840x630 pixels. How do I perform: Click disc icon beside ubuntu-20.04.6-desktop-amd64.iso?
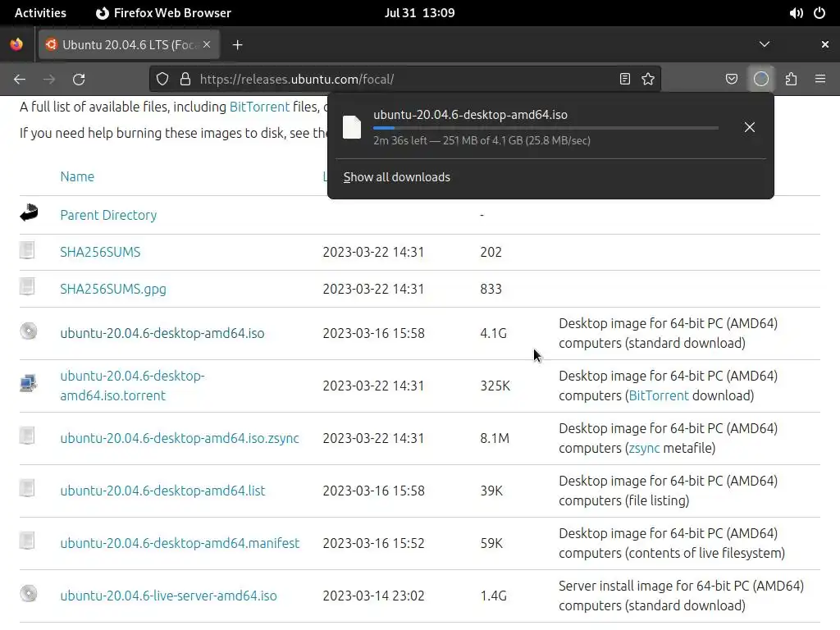coord(29,331)
